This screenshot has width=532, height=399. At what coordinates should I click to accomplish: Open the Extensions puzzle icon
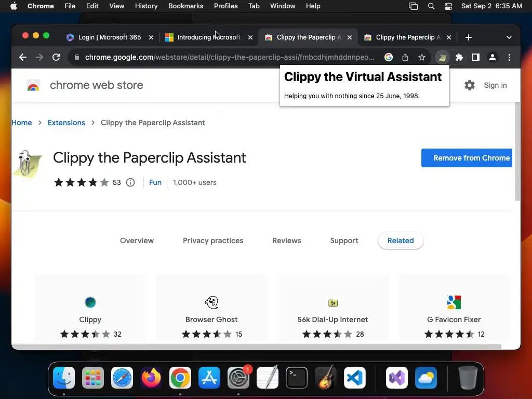pos(459,57)
